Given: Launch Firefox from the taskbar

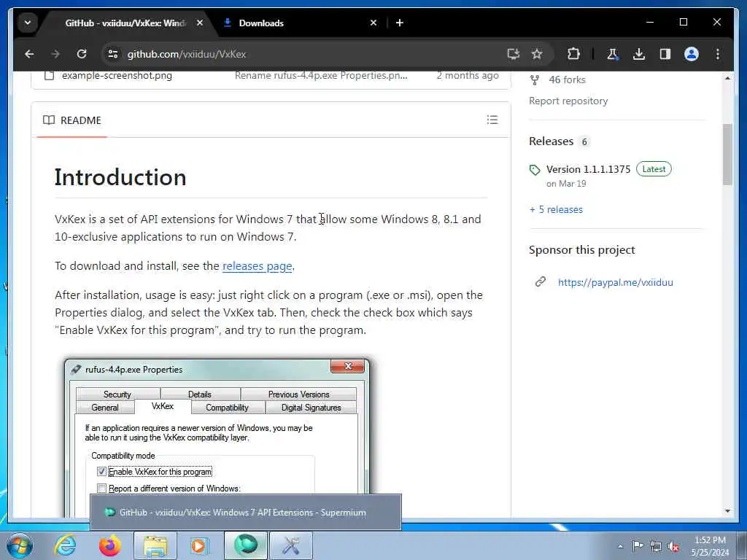Looking at the screenshot, I should click(x=109, y=545).
